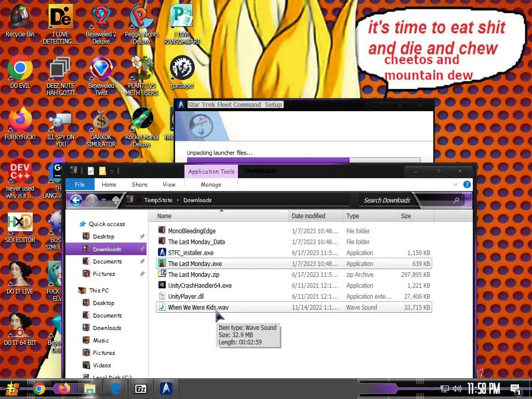
Task: Select The Last Monday.exe file
Action: pos(294,263)
